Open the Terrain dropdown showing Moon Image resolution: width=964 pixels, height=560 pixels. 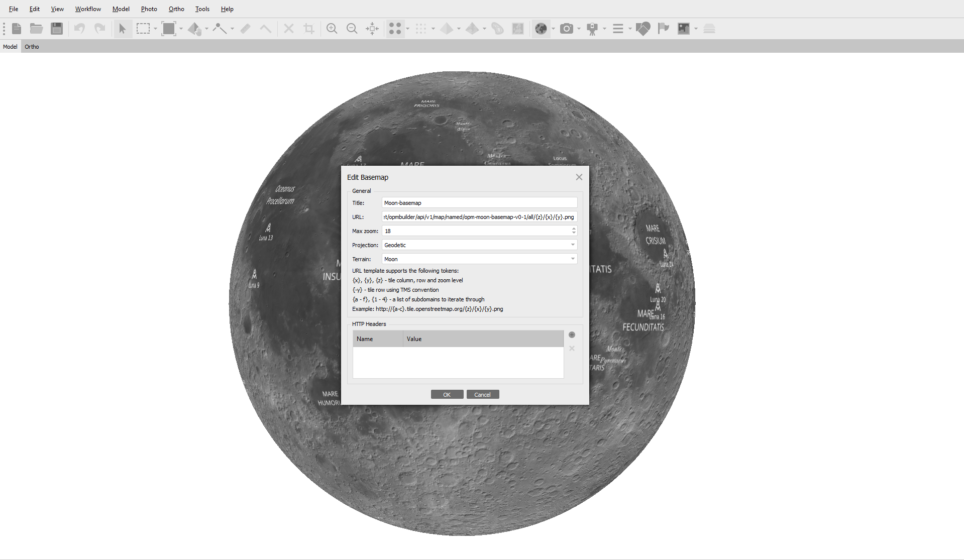click(x=479, y=259)
